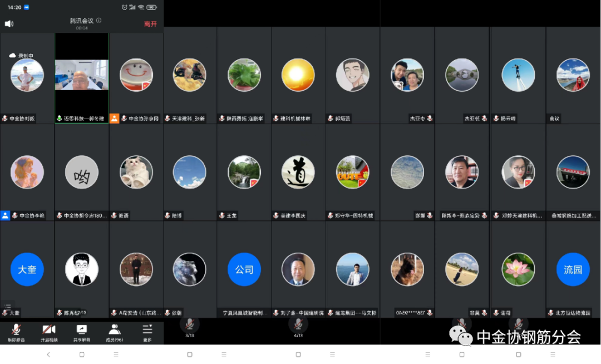This screenshot has height=364, width=601.
Task: Tap muted mic icon beside 张朝
Action: pos(168,313)
